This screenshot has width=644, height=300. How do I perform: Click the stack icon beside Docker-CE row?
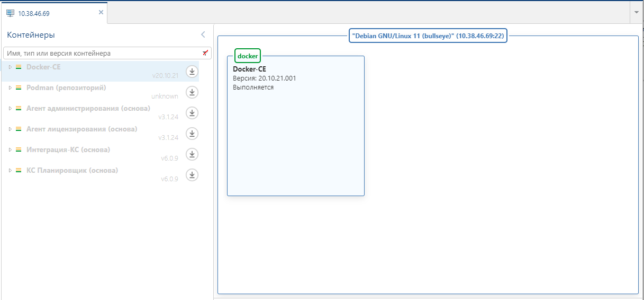18,67
